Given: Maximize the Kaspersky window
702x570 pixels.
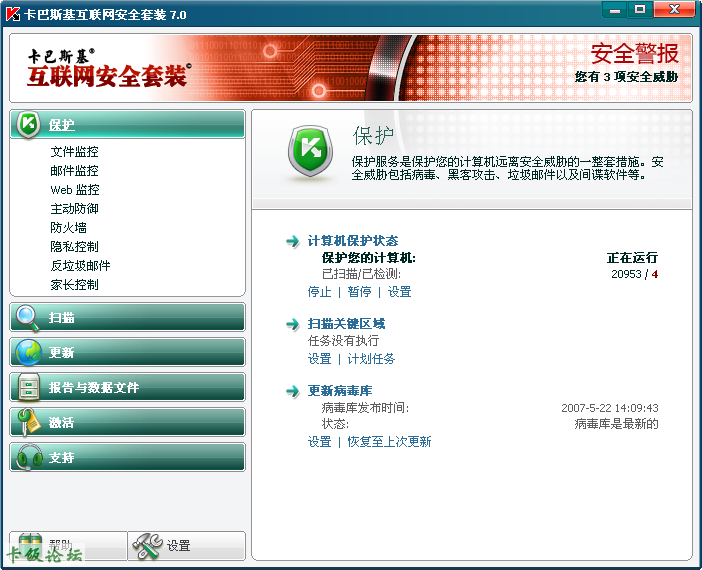Looking at the screenshot, I should tap(640, 9).
